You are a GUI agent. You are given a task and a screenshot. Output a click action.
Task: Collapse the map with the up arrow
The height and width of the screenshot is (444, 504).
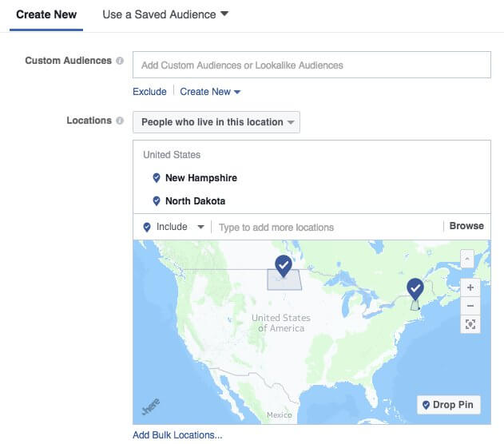[x=467, y=259]
